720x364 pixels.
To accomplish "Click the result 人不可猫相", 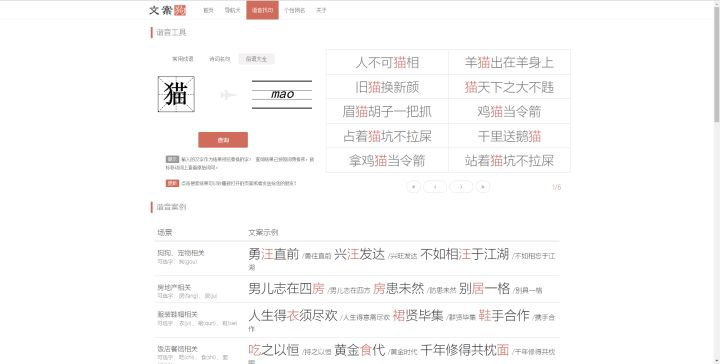I will tap(387, 62).
